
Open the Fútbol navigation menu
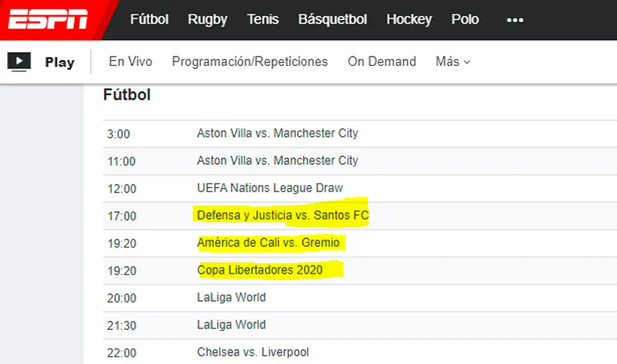tap(149, 20)
